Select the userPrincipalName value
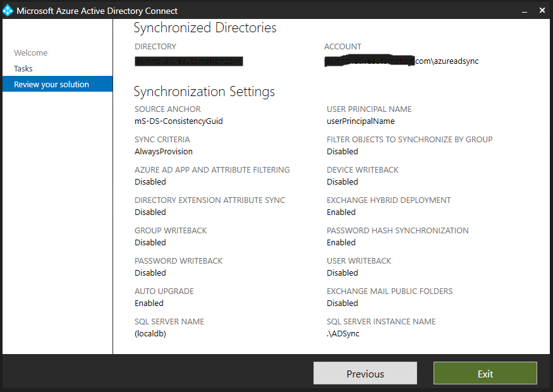The height and width of the screenshot is (392, 553). [x=360, y=121]
